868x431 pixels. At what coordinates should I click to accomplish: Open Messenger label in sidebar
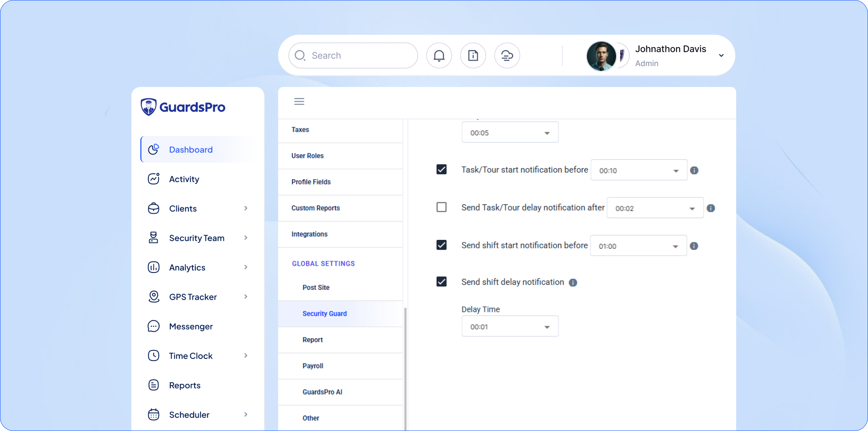click(191, 326)
